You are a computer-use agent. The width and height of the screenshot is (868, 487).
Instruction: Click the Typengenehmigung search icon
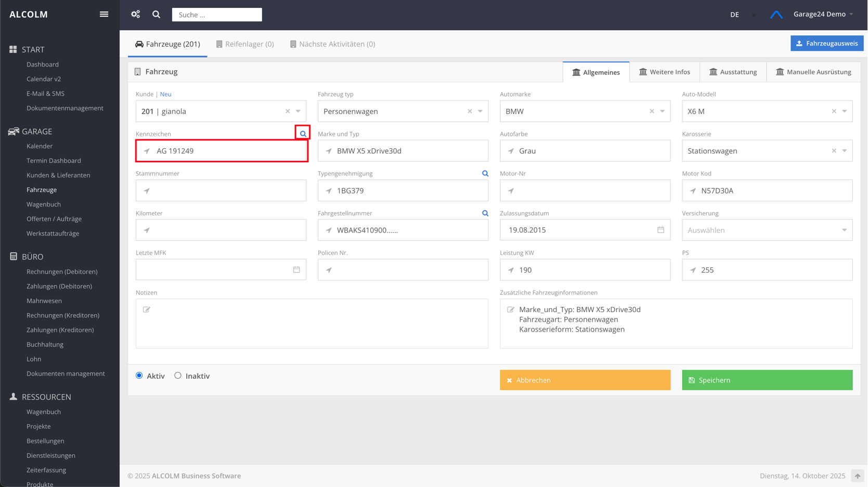coord(485,173)
